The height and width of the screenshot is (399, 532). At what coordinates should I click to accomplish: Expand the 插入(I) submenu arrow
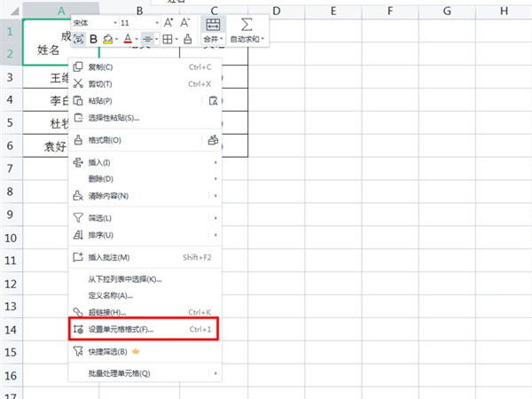click(215, 162)
